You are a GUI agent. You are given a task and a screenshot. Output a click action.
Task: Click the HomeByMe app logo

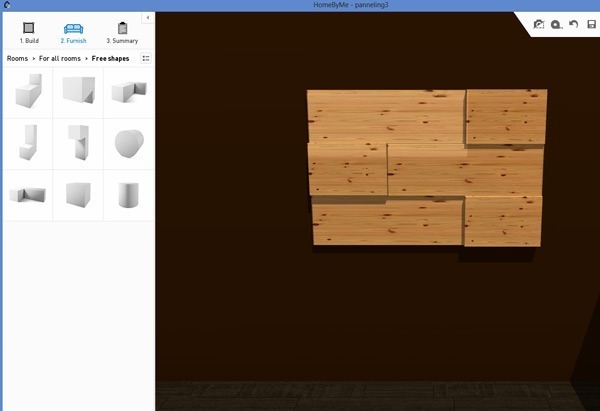[7, 5]
